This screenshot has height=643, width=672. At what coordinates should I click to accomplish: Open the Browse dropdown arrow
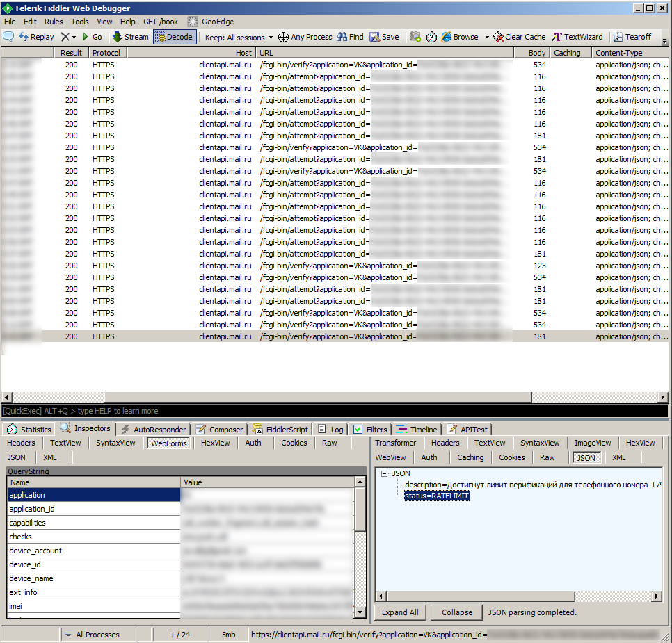[487, 38]
